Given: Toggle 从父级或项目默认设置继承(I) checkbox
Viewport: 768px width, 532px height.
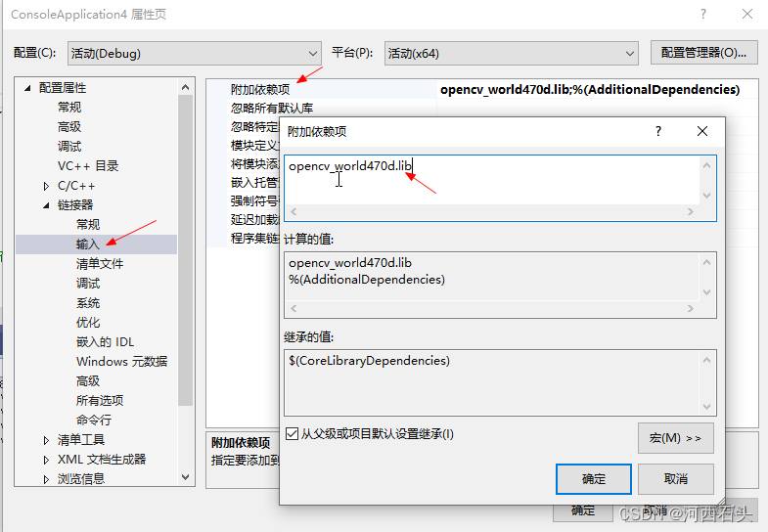Looking at the screenshot, I should [x=292, y=433].
